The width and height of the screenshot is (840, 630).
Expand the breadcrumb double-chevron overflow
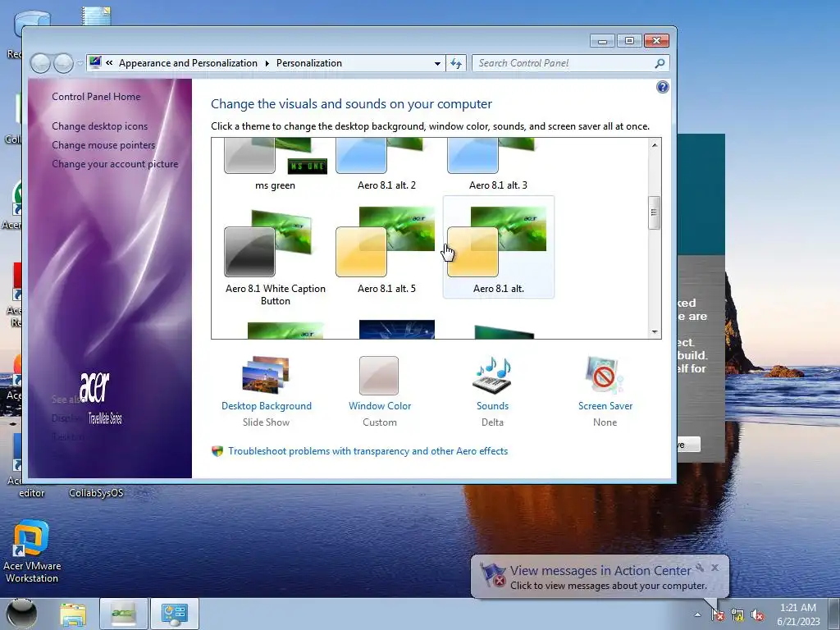109,63
